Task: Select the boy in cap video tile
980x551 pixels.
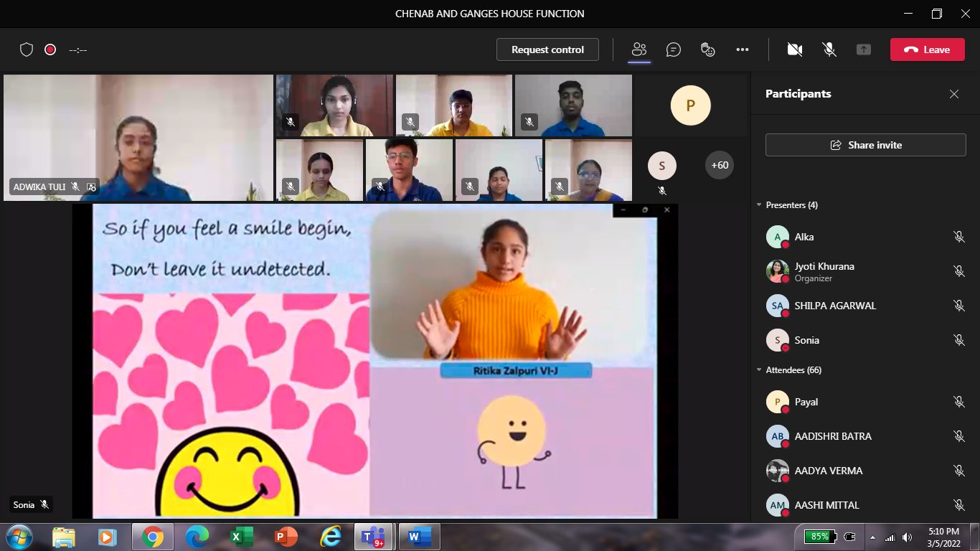Action: point(454,105)
